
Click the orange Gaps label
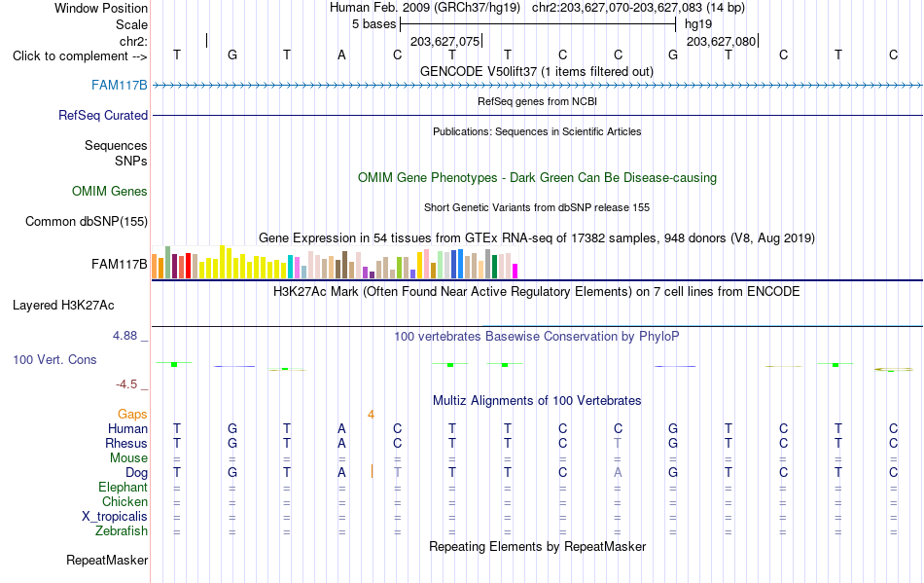(132, 415)
